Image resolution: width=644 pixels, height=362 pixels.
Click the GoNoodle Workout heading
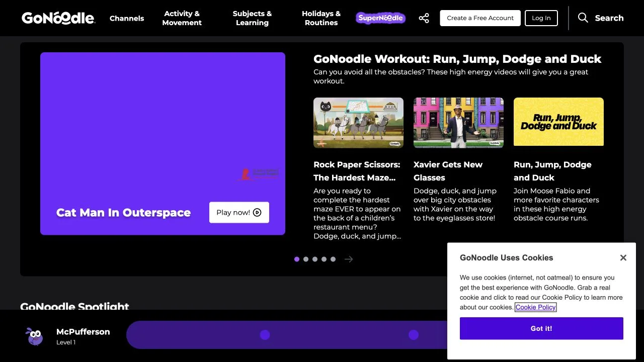pyautogui.click(x=457, y=59)
